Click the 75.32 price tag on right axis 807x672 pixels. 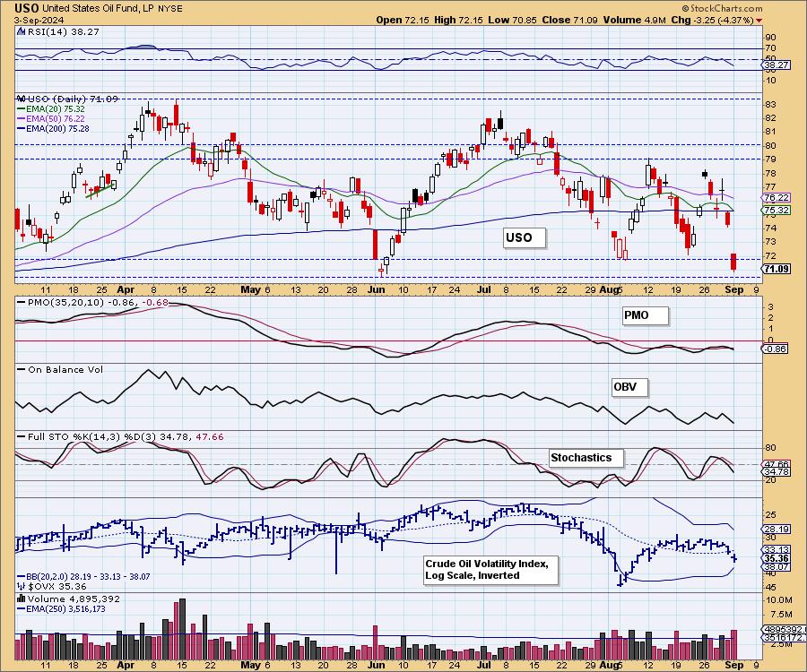777,210
